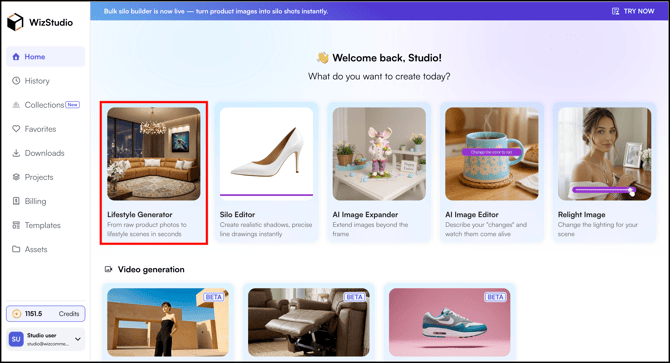This screenshot has height=363, width=670.
Task: Click the AI Image Editor title
Action: pyautogui.click(x=472, y=214)
